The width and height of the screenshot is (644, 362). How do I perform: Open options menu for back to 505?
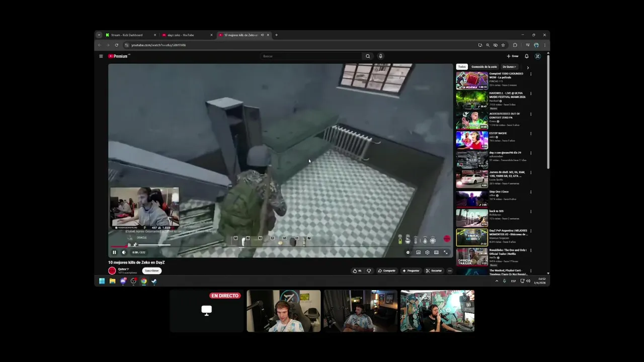point(531,211)
